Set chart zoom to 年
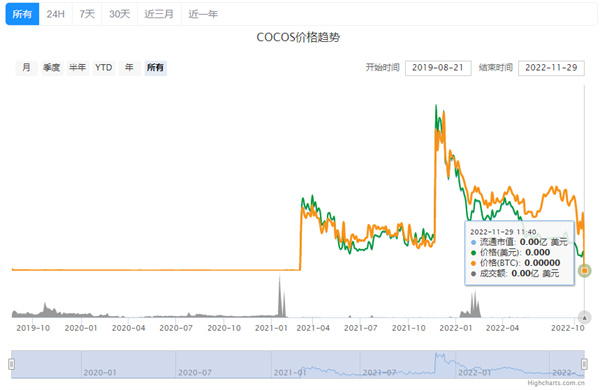This screenshot has width=600, height=390. (129, 68)
